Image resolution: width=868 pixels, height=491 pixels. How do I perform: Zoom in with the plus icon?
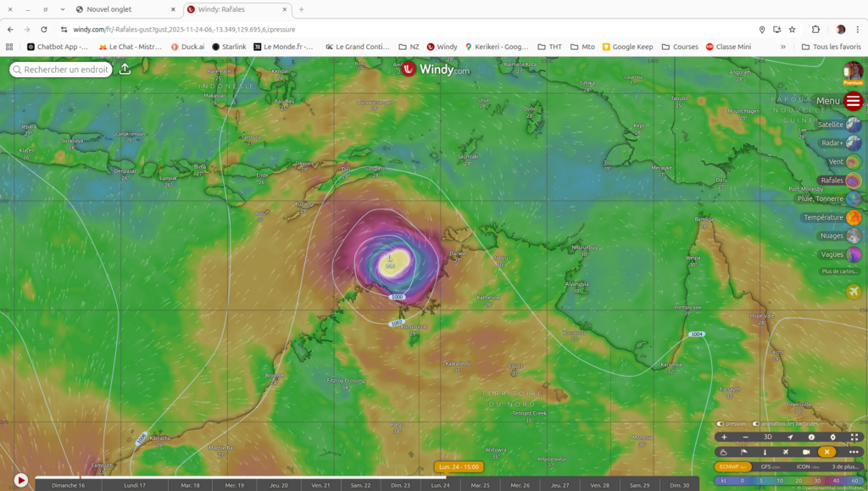(x=724, y=438)
